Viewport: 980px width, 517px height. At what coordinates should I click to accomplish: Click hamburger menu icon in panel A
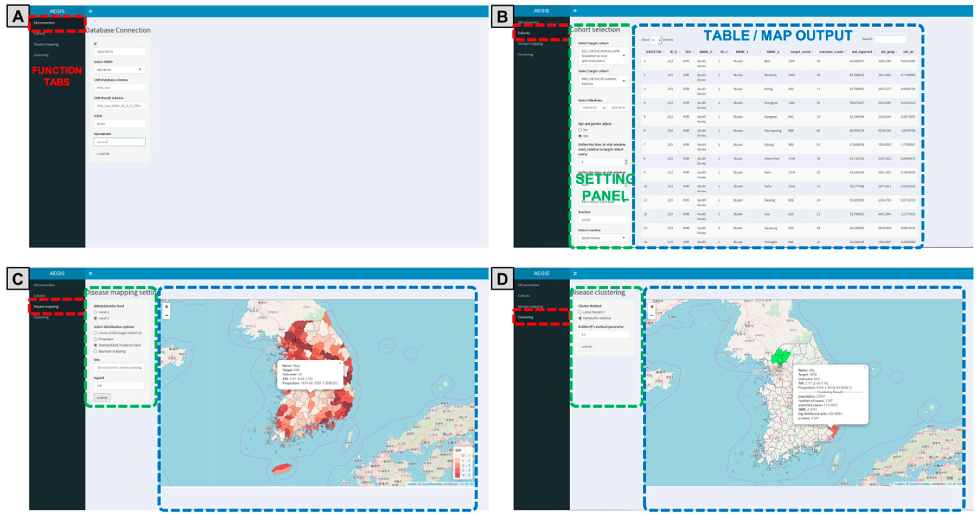pos(90,11)
